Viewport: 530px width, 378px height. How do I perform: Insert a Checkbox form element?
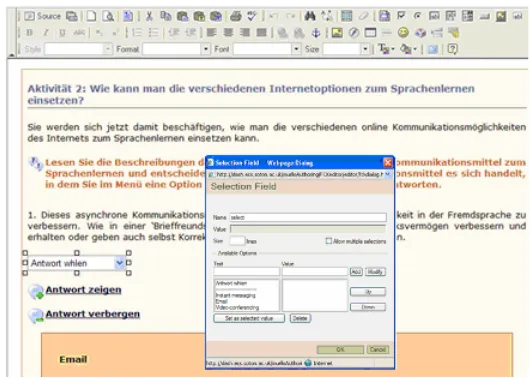click(x=401, y=16)
